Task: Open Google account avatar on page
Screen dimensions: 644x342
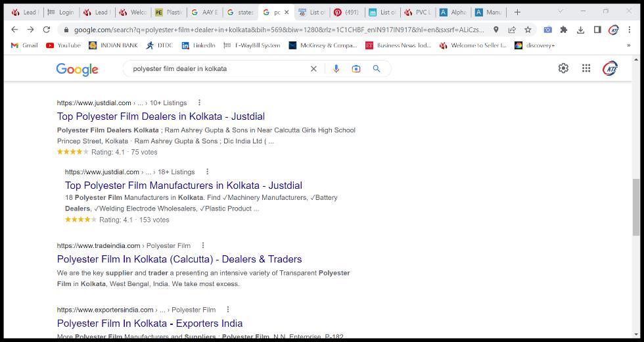Action: tap(610, 68)
